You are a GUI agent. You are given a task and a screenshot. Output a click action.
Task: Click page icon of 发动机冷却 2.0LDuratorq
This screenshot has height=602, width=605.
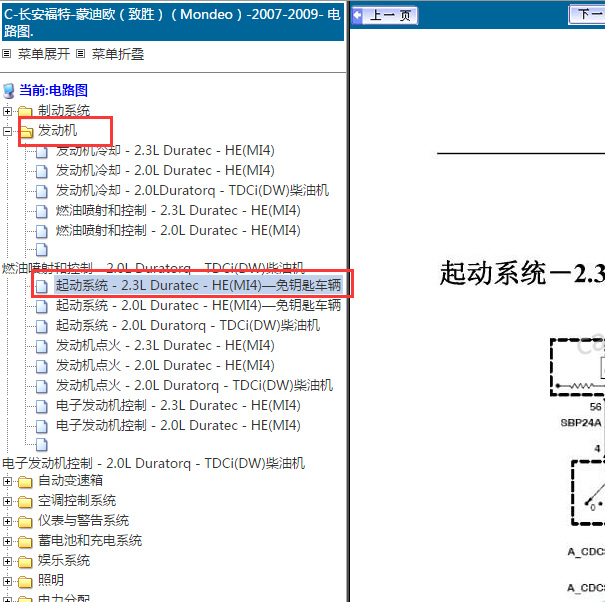coord(42,191)
